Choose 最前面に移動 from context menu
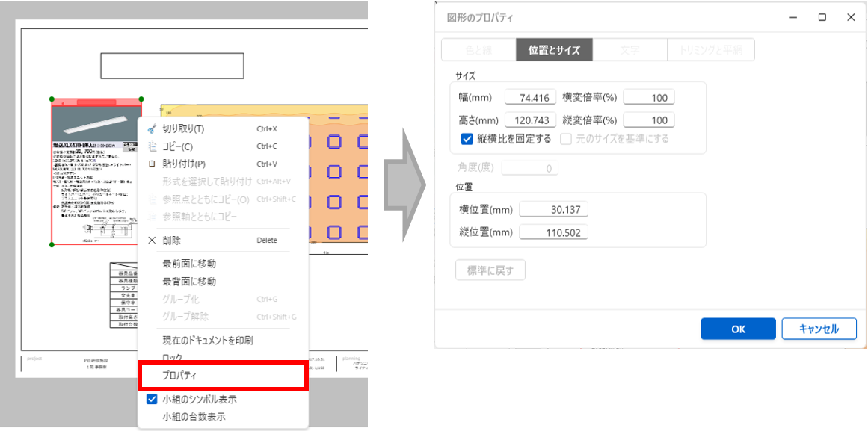This screenshot has height=431, width=868. click(189, 264)
